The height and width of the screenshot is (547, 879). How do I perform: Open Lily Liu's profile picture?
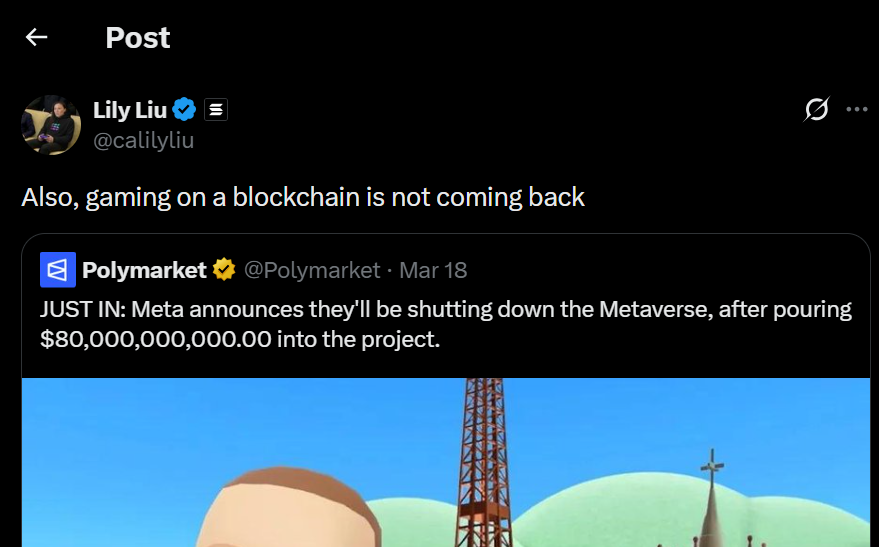coord(51,125)
